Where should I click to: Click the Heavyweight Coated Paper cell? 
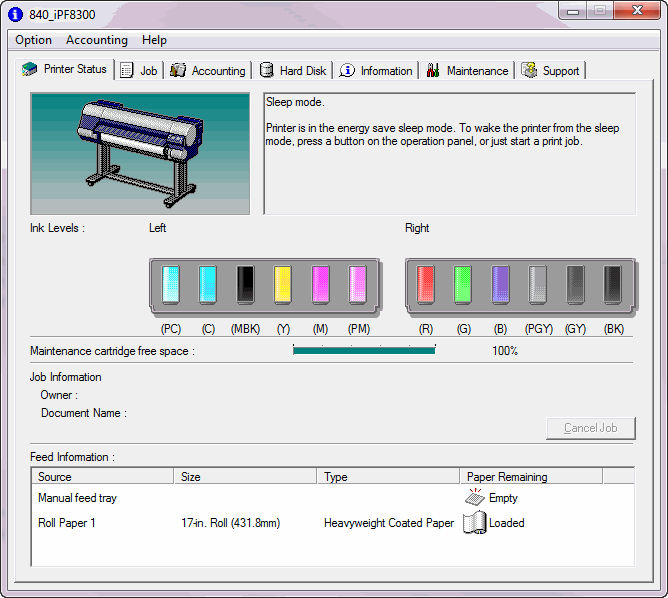pyautogui.click(x=389, y=523)
